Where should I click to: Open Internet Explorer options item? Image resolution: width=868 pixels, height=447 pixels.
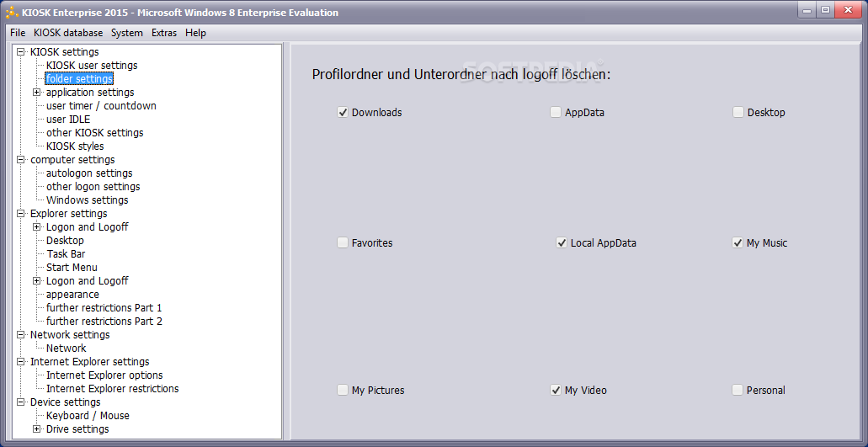[x=104, y=375]
